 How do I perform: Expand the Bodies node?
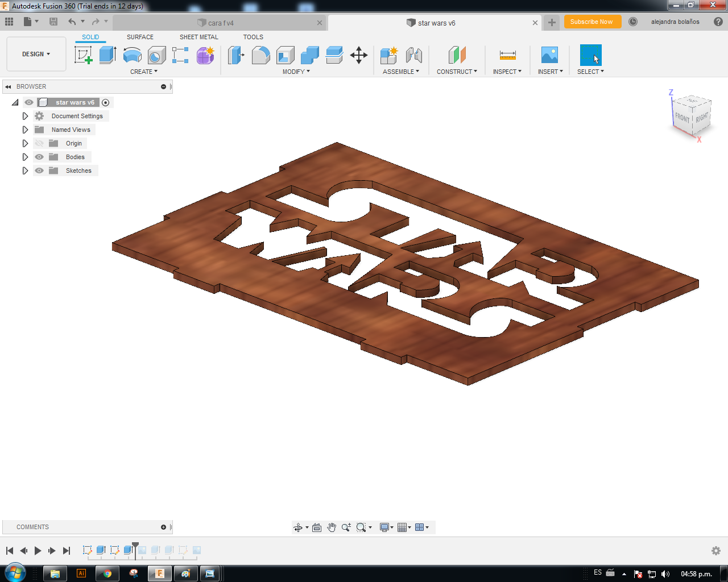click(x=25, y=157)
